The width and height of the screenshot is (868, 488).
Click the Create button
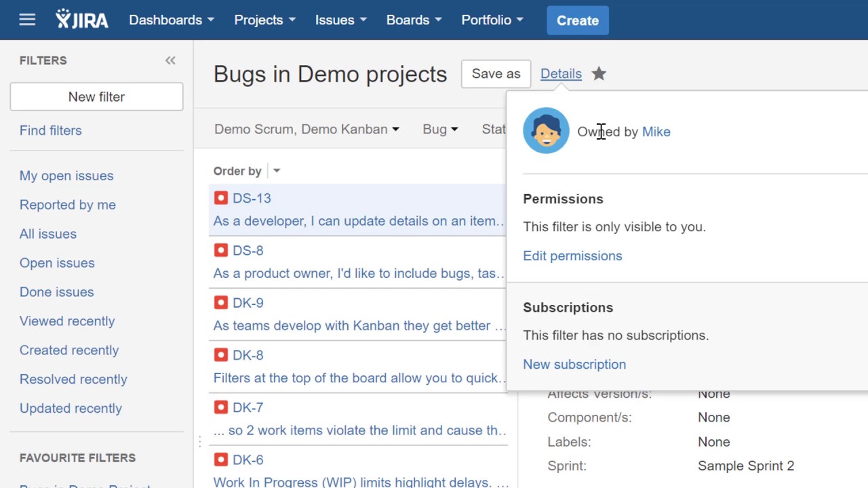click(x=578, y=20)
